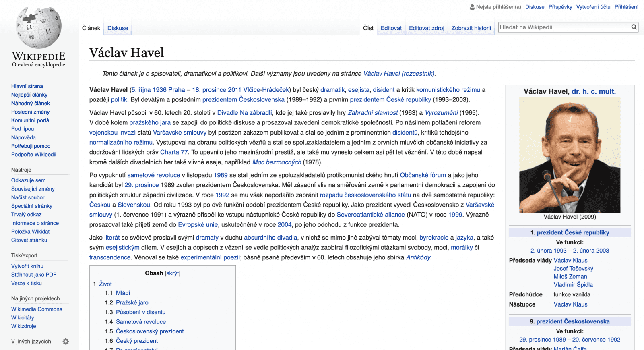Open Wikicitáty link
This screenshot has width=644, height=350.
coord(23,317)
